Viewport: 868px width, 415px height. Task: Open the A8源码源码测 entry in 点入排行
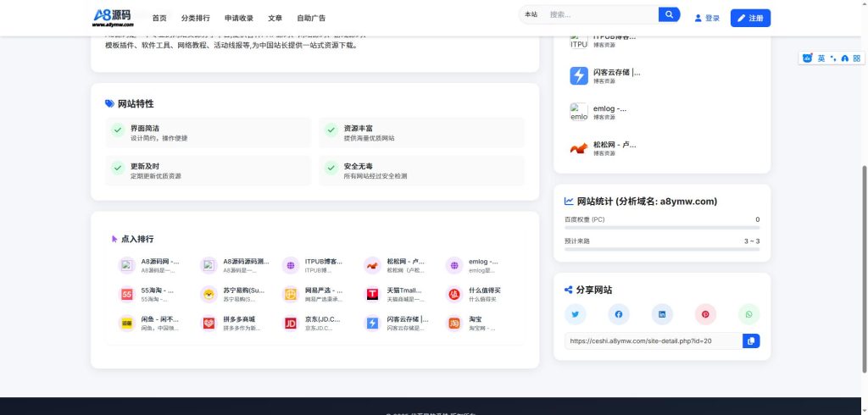(x=235, y=266)
